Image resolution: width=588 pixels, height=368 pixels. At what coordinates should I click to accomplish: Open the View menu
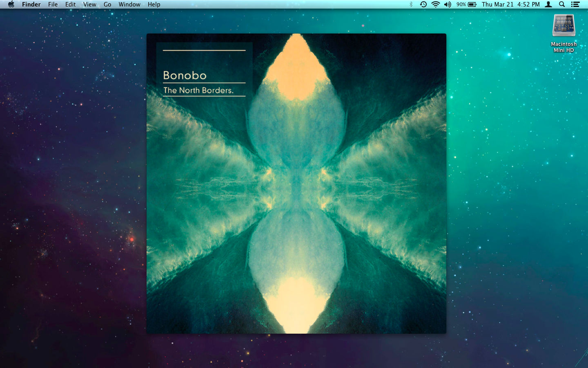pyautogui.click(x=90, y=4)
